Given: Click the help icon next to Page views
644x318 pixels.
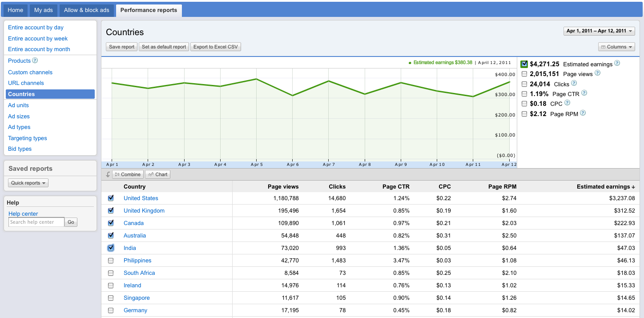Looking at the screenshot, I should (597, 73).
